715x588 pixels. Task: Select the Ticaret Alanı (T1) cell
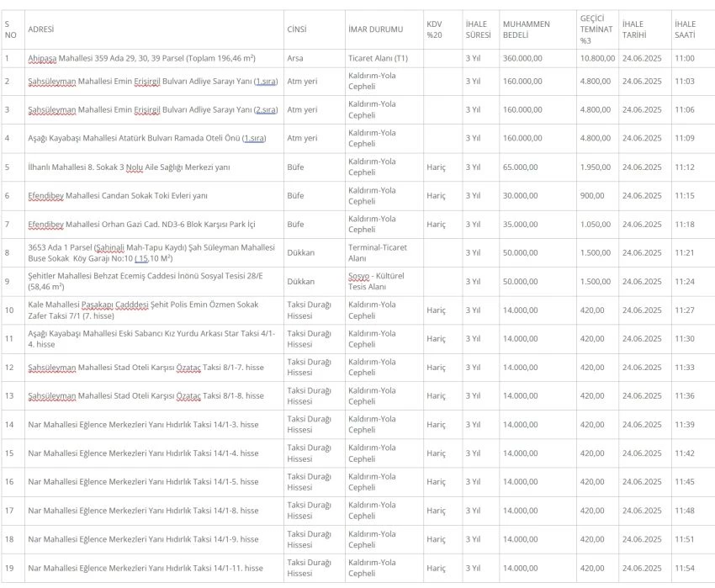click(378, 58)
